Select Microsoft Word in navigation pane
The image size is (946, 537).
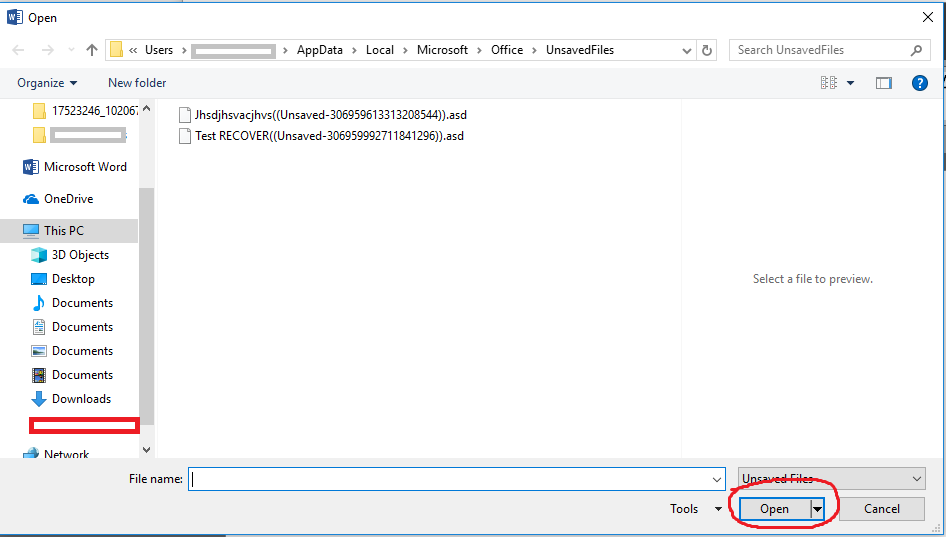pos(75,167)
